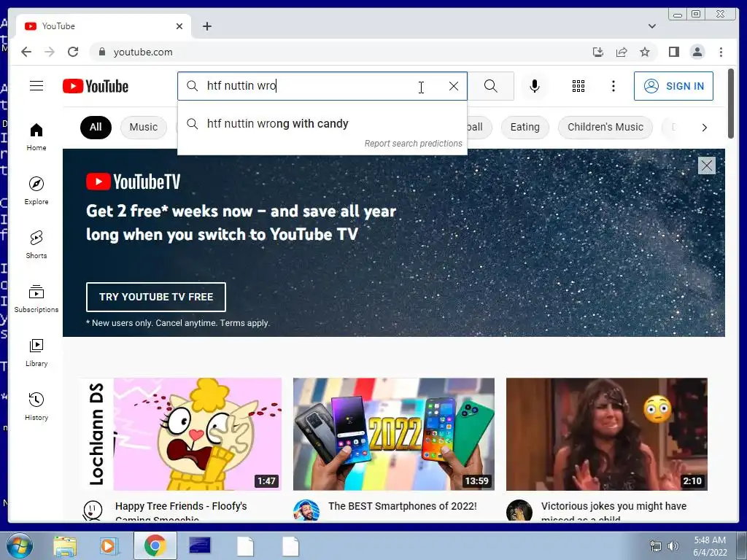Reload the page

point(73,52)
